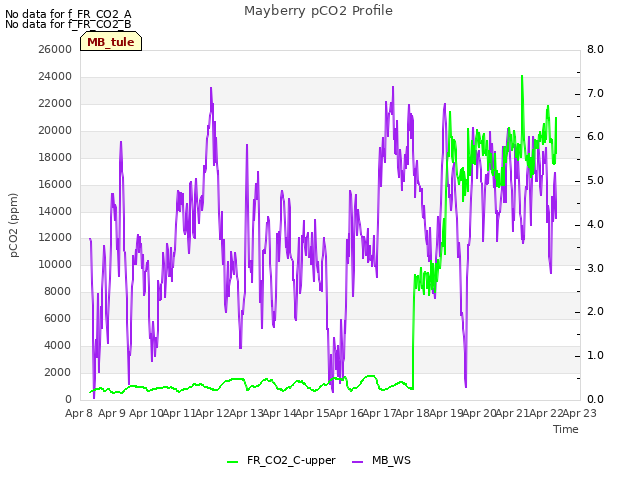Click the 2000 left axis label
The height and width of the screenshot is (480, 640).
57,372
